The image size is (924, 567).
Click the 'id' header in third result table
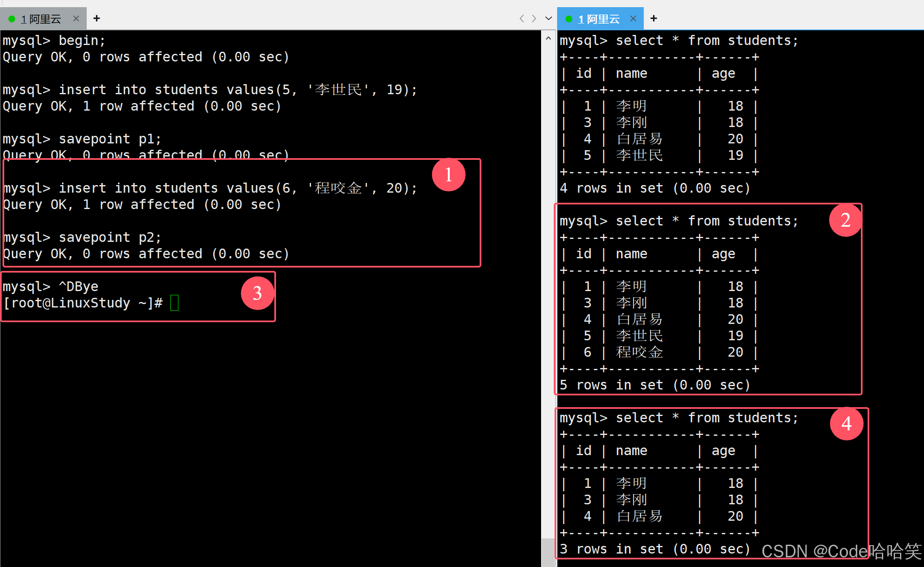(584, 451)
